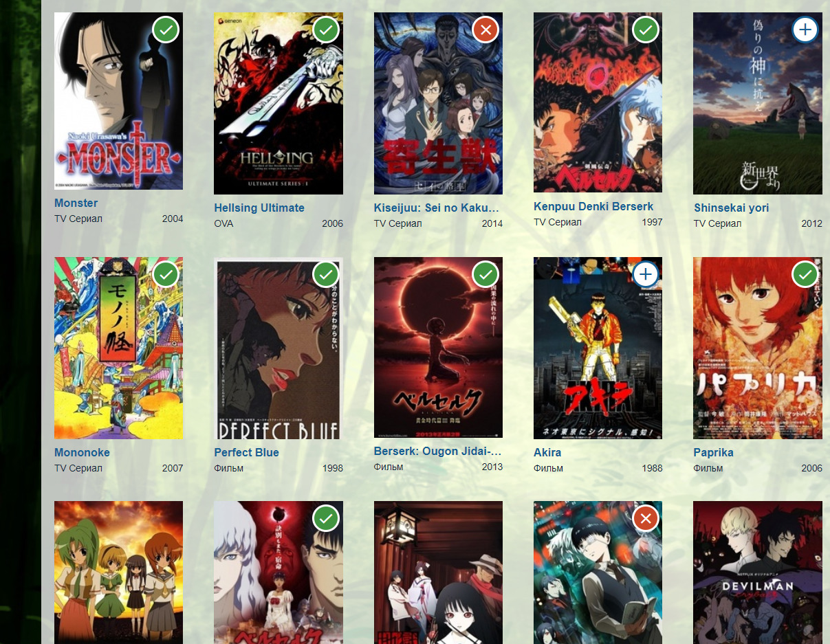The image size is (830, 644).
Task: Click the red X badge on Tokyo Ghoul poster
Action: (645, 519)
